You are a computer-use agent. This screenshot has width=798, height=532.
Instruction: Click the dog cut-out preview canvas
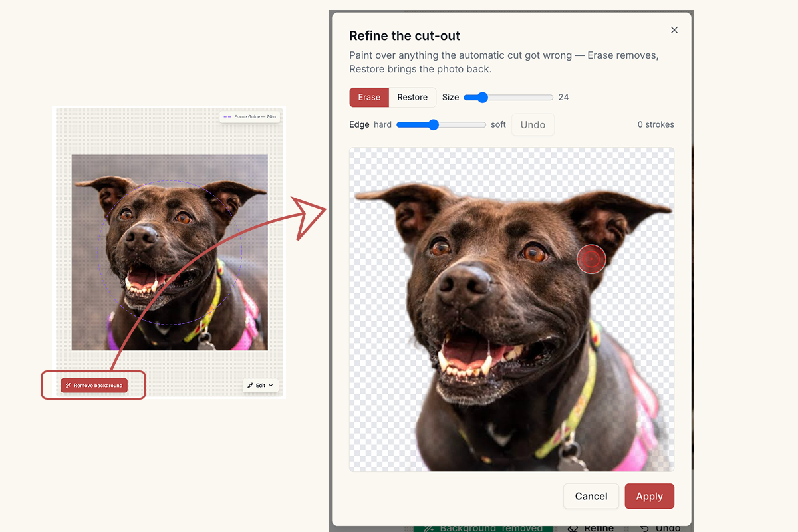[x=511, y=309]
